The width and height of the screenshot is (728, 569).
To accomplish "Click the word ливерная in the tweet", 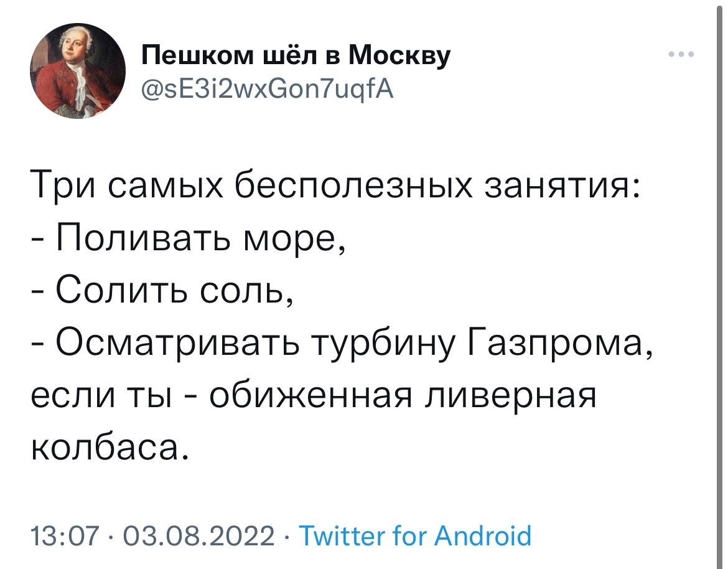I will pos(511,398).
